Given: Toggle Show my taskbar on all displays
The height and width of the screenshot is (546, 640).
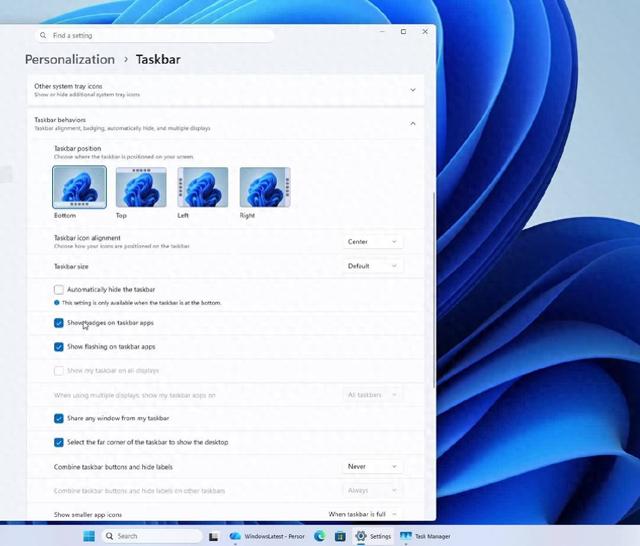Looking at the screenshot, I should [x=59, y=371].
